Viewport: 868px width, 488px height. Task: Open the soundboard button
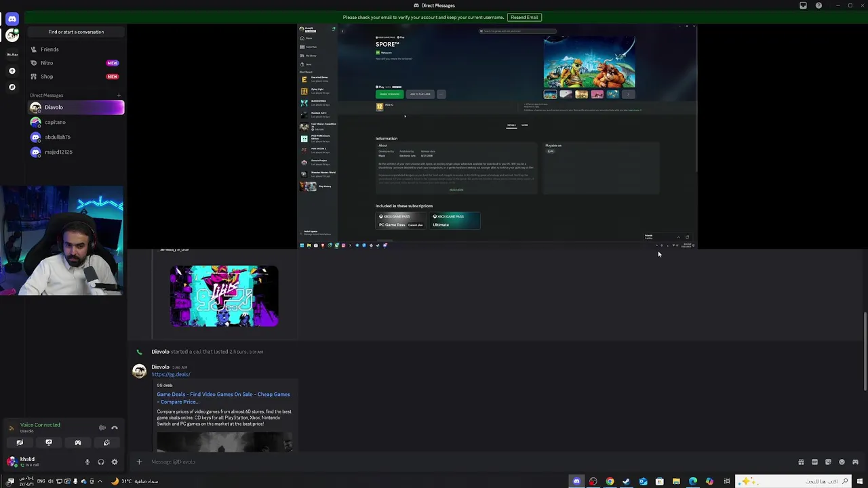click(x=106, y=443)
